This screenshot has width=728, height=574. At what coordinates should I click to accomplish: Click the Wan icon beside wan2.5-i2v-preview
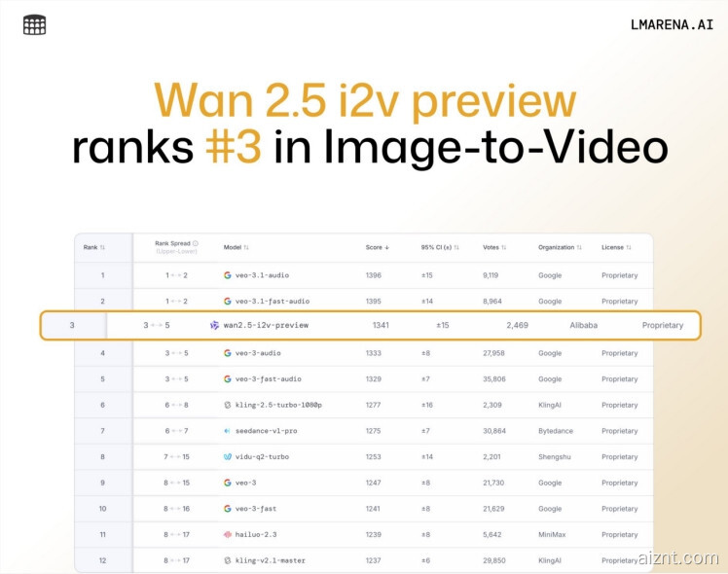click(x=215, y=325)
